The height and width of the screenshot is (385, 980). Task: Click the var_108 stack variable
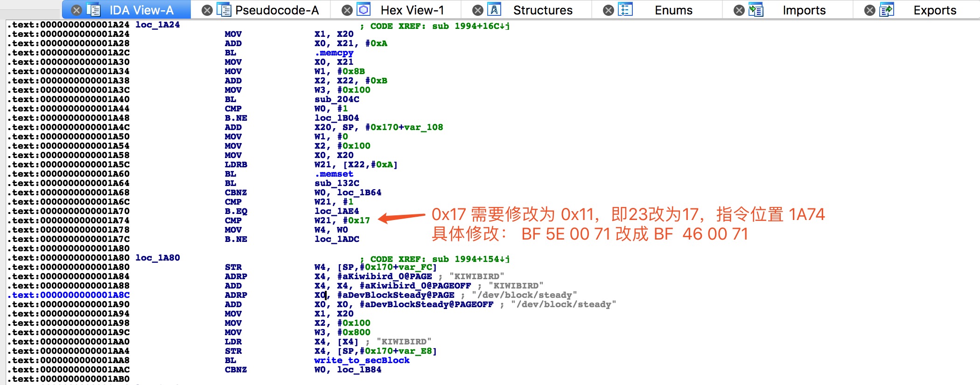point(424,127)
